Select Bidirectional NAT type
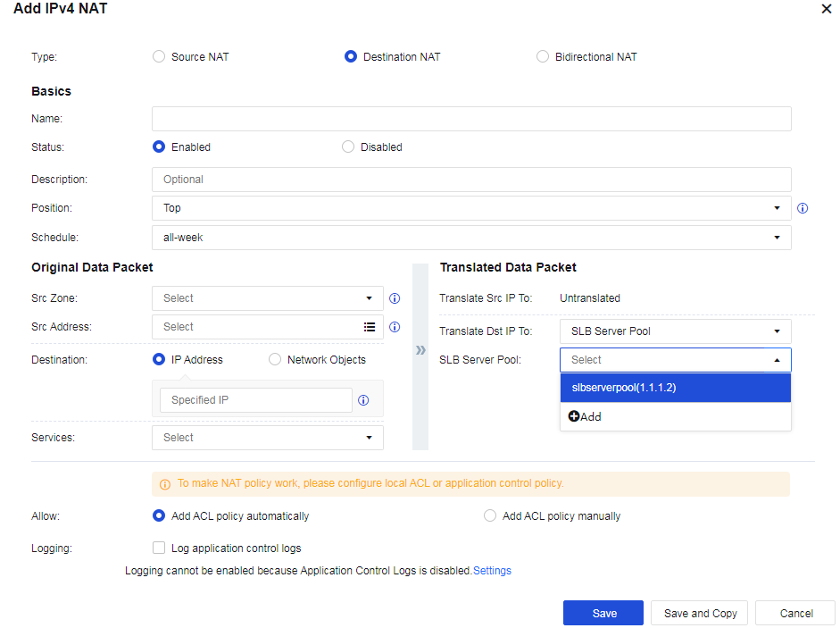The width and height of the screenshot is (840, 628). coord(543,57)
